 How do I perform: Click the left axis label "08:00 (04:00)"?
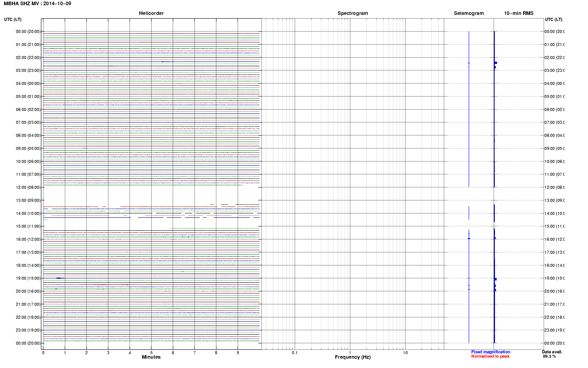tap(28, 135)
